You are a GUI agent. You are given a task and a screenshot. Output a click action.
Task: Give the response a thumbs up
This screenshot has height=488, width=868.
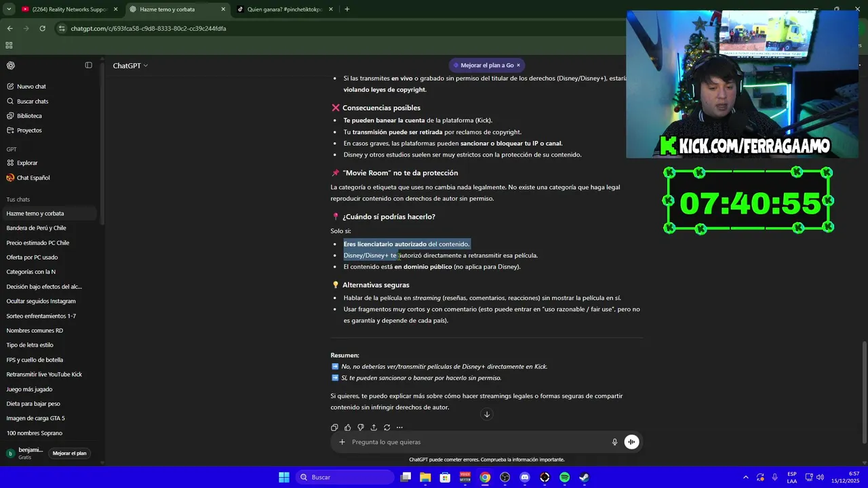[347, 428]
